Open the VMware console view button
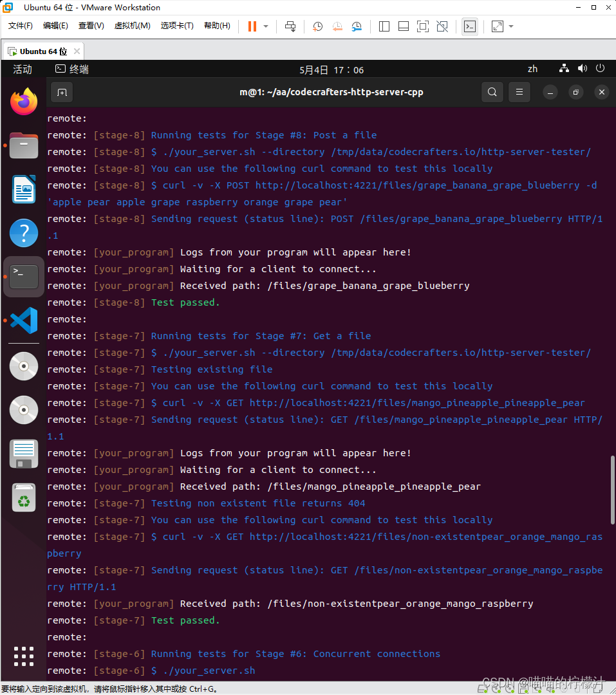 pos(470,26)
